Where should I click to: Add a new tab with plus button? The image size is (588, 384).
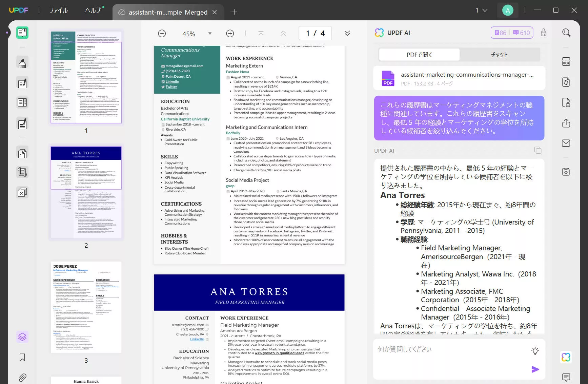(234, 12)
